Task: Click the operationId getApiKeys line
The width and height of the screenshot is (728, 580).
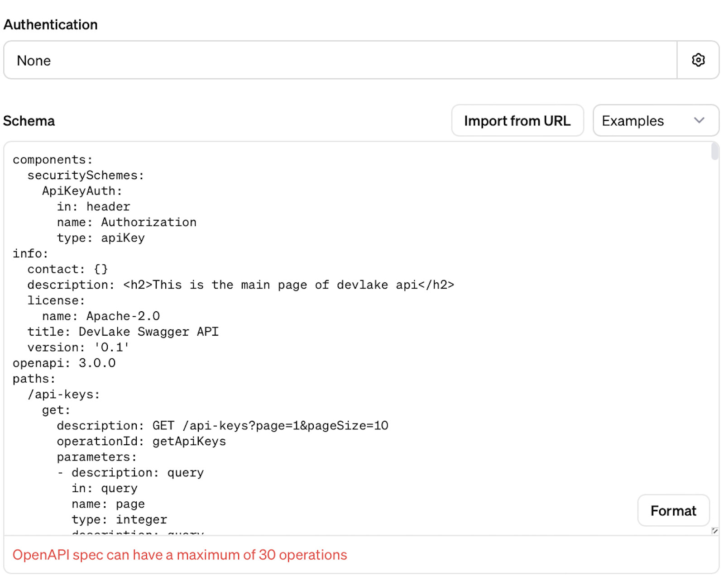Action: point(141,441)
